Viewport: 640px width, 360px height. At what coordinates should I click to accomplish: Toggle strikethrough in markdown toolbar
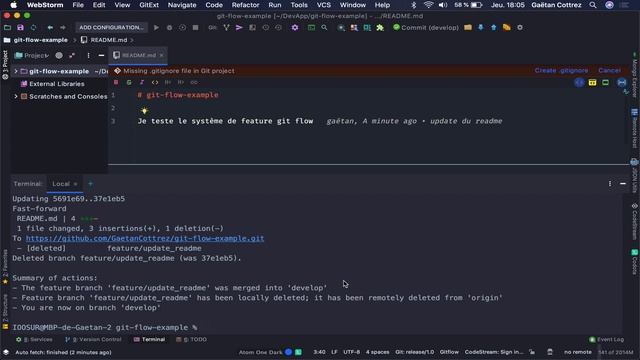point(129,82)
